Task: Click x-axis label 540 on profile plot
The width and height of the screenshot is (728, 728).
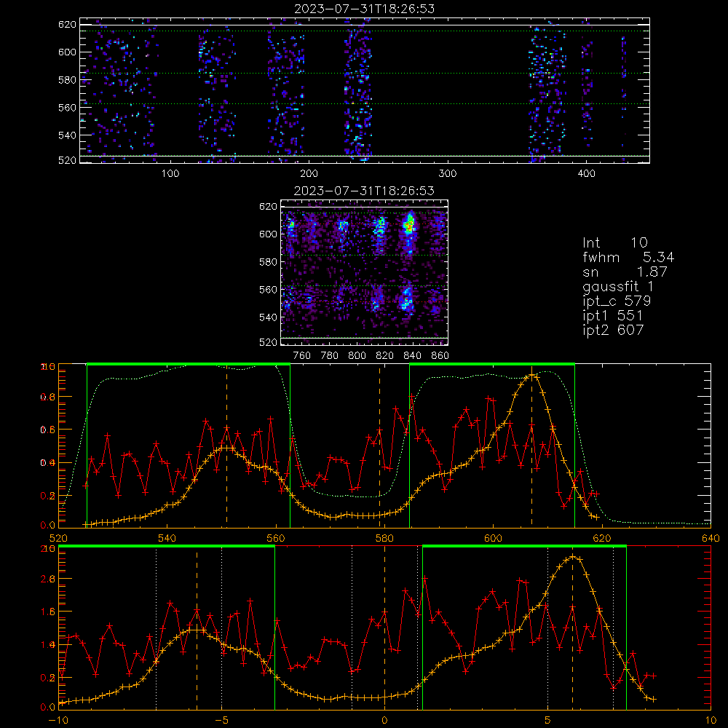Action: click(167, 538)
